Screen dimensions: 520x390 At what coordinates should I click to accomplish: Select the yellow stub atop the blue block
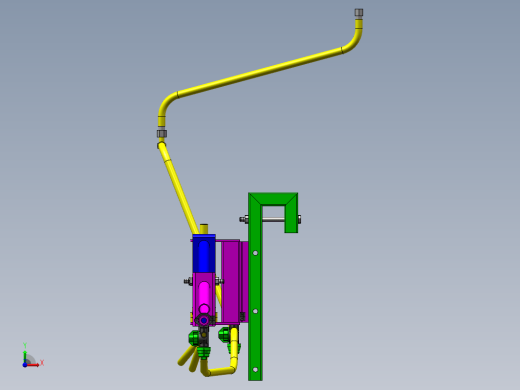pyautogui.click(x=204, y=229)
